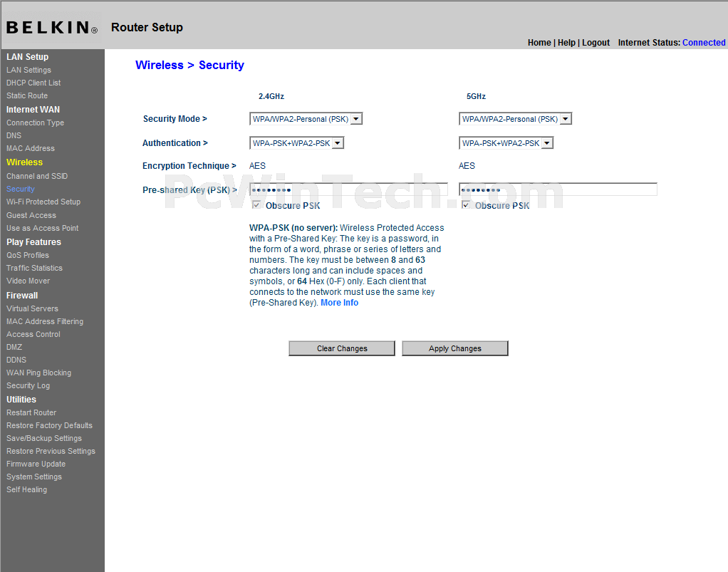Open the Help link
Image resolution: width=728 pixels, height=572 pixels.
coord(566,43)
